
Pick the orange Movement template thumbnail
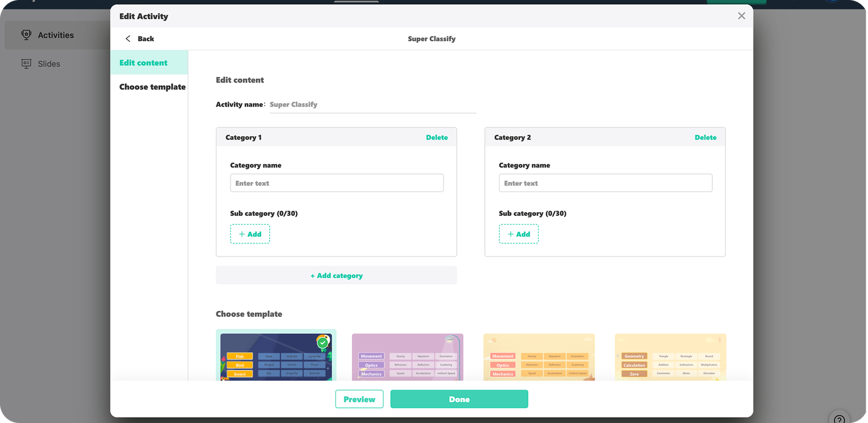[539, 357]
